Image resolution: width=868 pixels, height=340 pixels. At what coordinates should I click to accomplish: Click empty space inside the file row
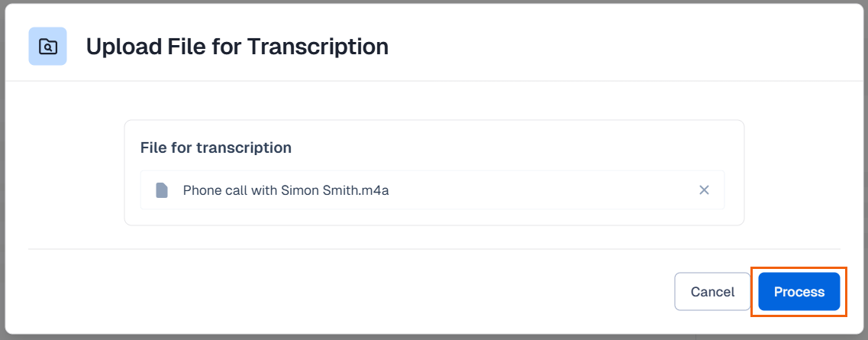[534, 190]
